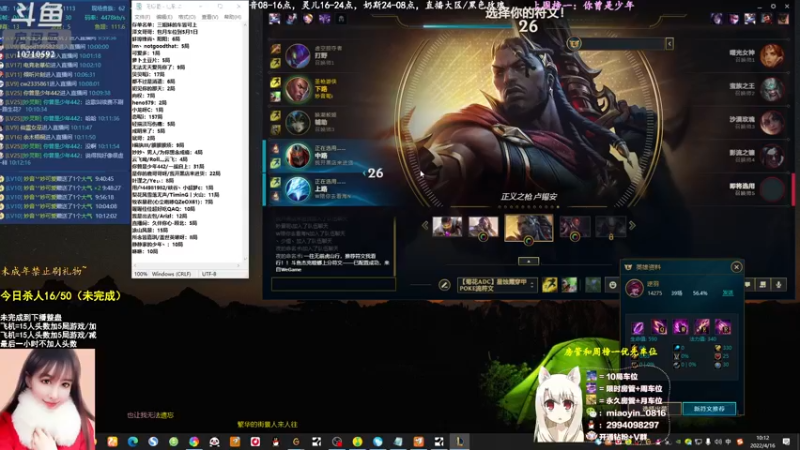The width and height of the screenshot is (800, 450).
Task: Click first enemy ban icon at top right
Action: pyautogui.click(x=717, y=19)
